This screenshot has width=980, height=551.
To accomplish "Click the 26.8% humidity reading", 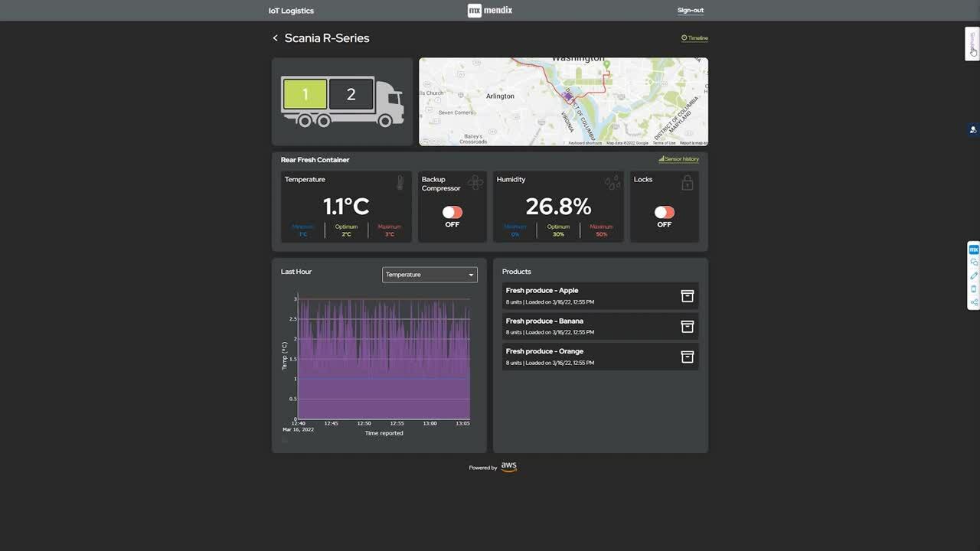I will (558, 207).
